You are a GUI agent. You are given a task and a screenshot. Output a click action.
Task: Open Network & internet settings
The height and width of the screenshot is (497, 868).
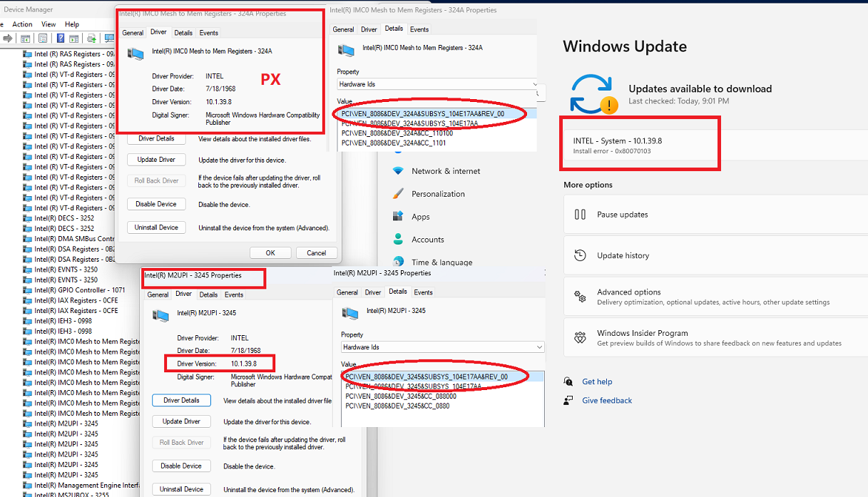click(446, 171)
